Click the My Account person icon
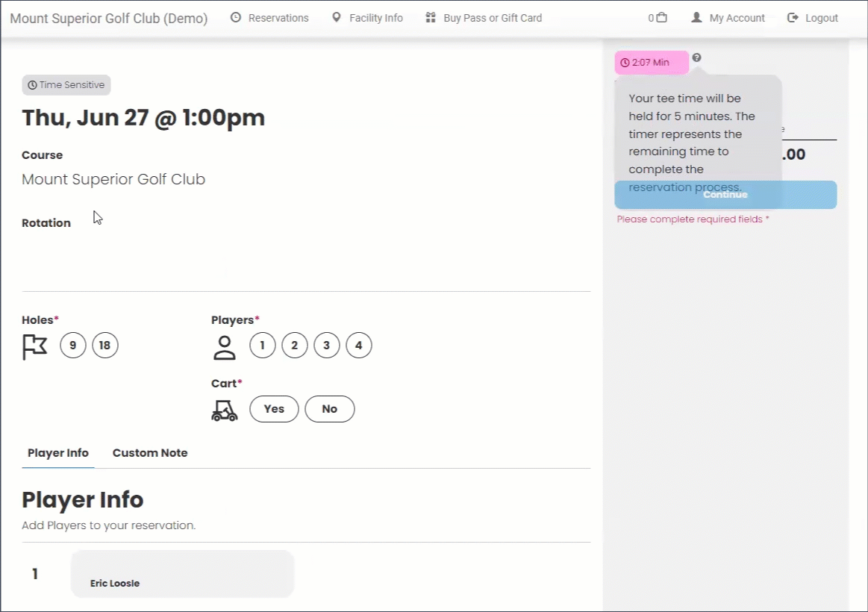 (696, 18)
